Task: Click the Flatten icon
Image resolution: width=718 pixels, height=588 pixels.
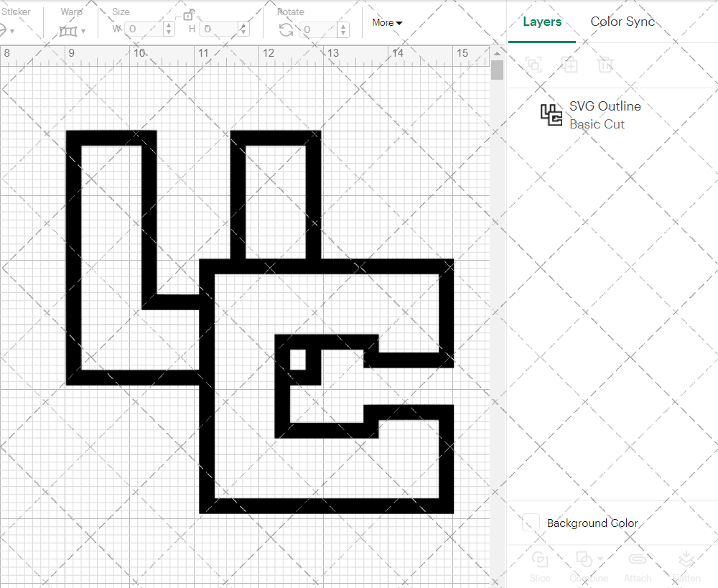Action: (x=687, y=559)
